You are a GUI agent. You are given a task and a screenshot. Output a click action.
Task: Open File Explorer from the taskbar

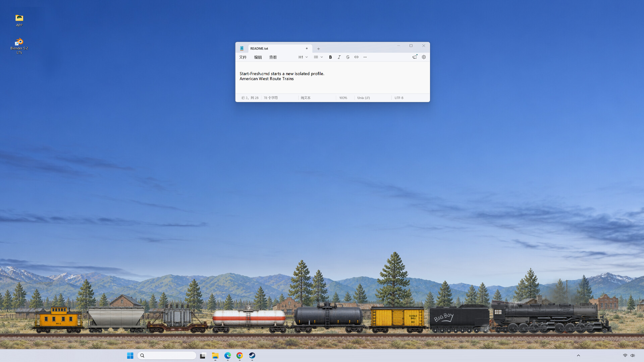(215, 356)
